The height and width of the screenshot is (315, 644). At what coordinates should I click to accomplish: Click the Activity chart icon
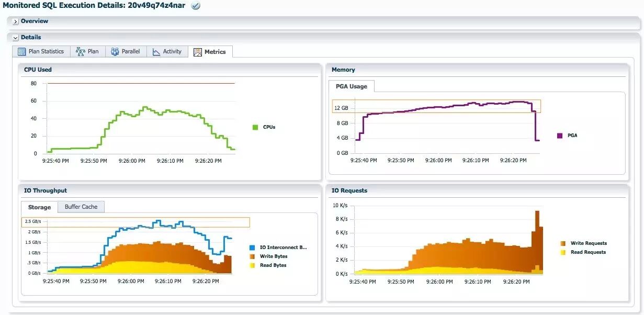pyautogui.click(x=156, y=52)
